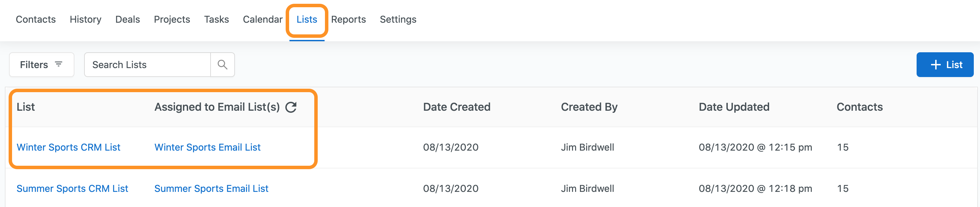
Task: Click the add List button
Action: point(945,65)
